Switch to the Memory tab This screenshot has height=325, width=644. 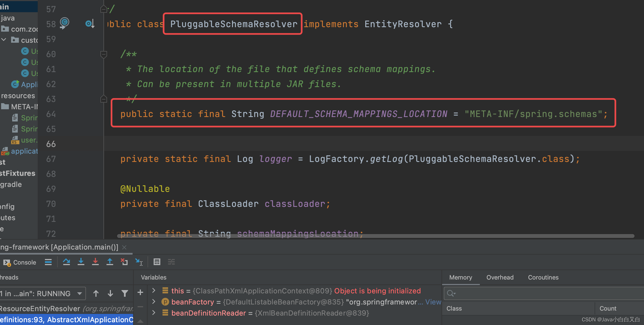460,277
